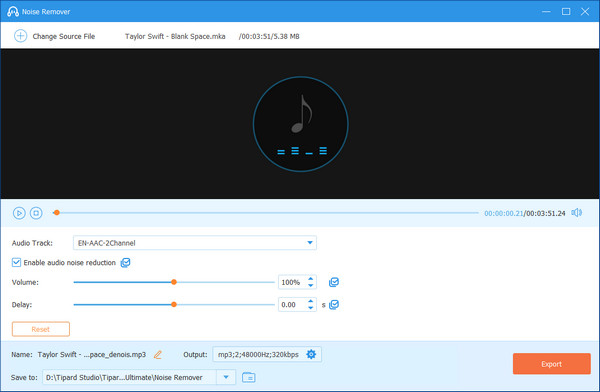
Task: Play the audio preview
Action: [x=19, y=213]
